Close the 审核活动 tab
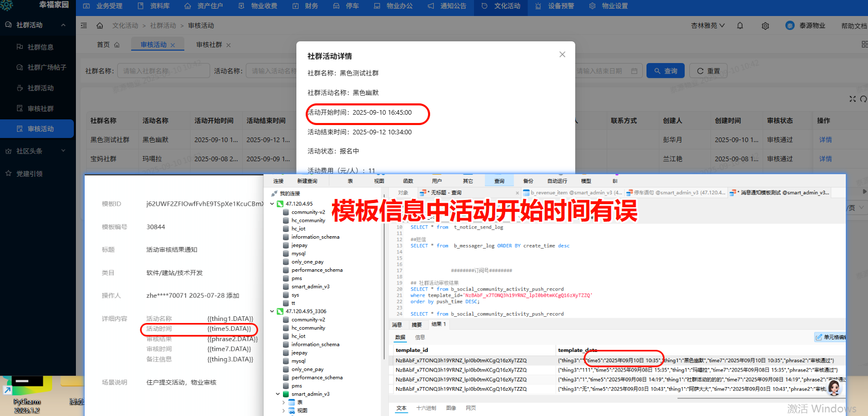The height and width of the screenshot is (416, 868). (x=172, y=45)
